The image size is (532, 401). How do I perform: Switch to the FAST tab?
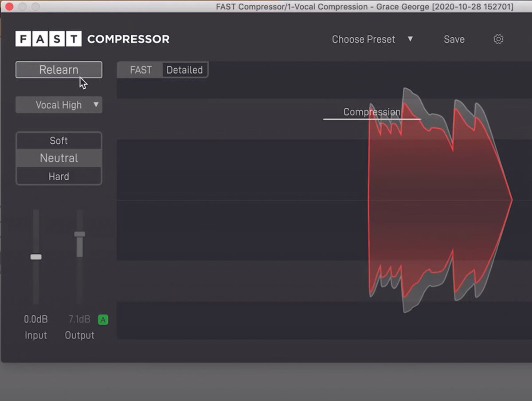point(140,70)
